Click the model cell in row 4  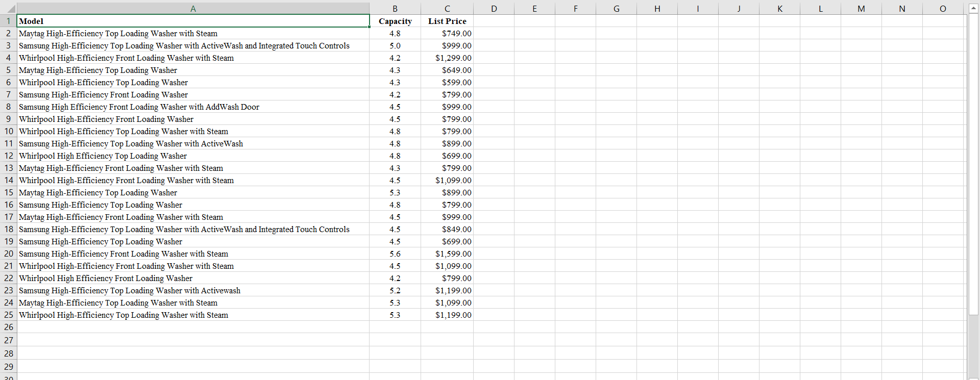point(193,58)
